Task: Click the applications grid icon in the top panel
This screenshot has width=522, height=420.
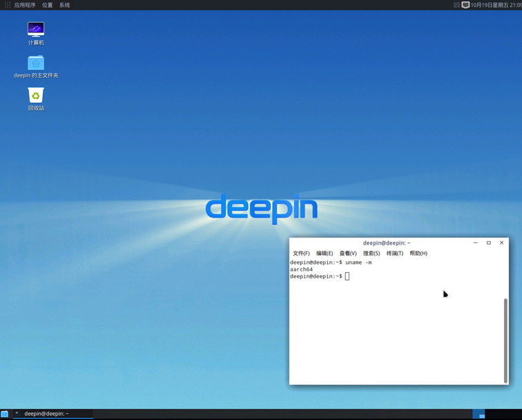Action: [x=8, y=5]
